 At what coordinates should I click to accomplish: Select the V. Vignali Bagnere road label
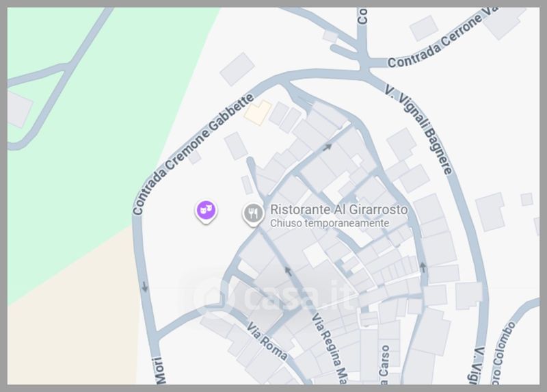coord(419,129)
